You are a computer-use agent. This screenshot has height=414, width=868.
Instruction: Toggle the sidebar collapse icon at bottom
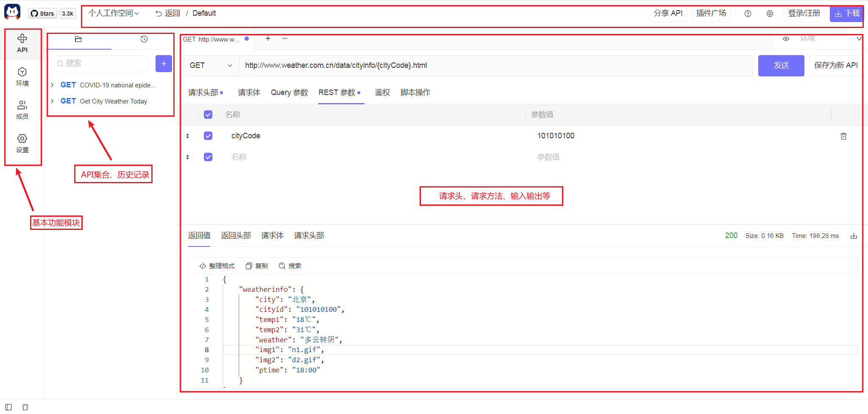coord(8,407)
